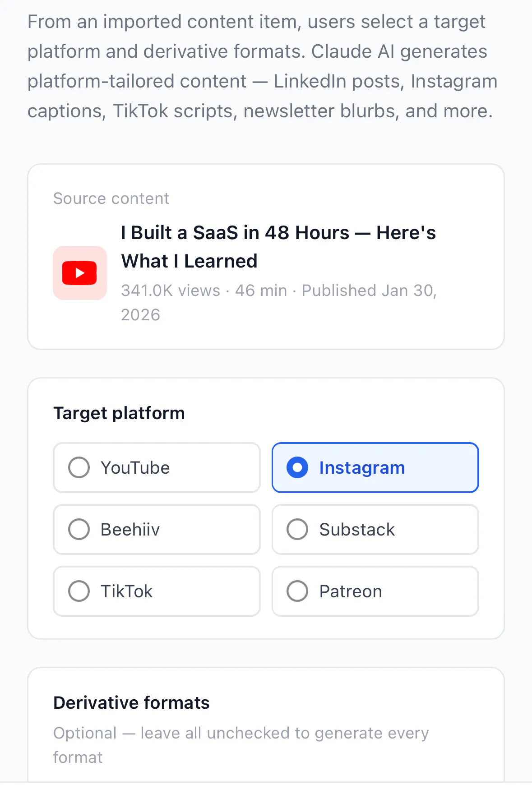
Task: Select the YouTube radio circle
Action: coord(79,467)
